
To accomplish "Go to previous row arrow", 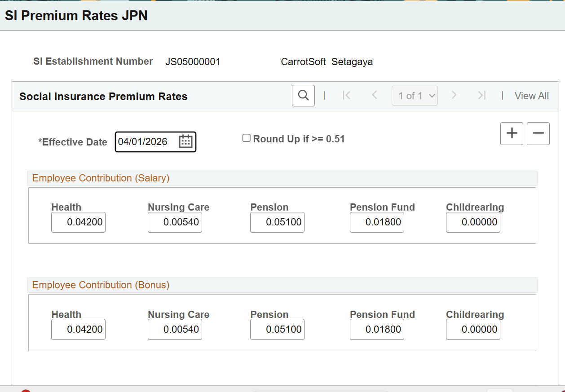I will click(375, 95).
